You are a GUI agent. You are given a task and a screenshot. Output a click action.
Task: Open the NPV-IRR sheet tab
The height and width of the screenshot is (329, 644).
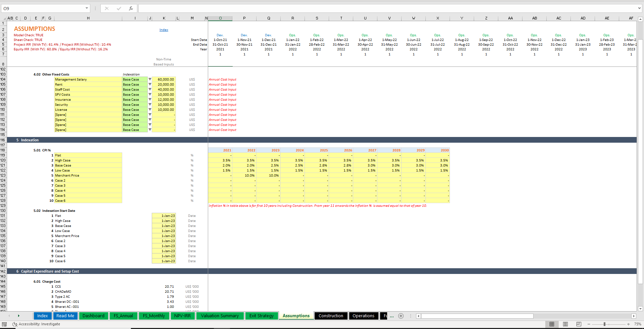point(182,316)
